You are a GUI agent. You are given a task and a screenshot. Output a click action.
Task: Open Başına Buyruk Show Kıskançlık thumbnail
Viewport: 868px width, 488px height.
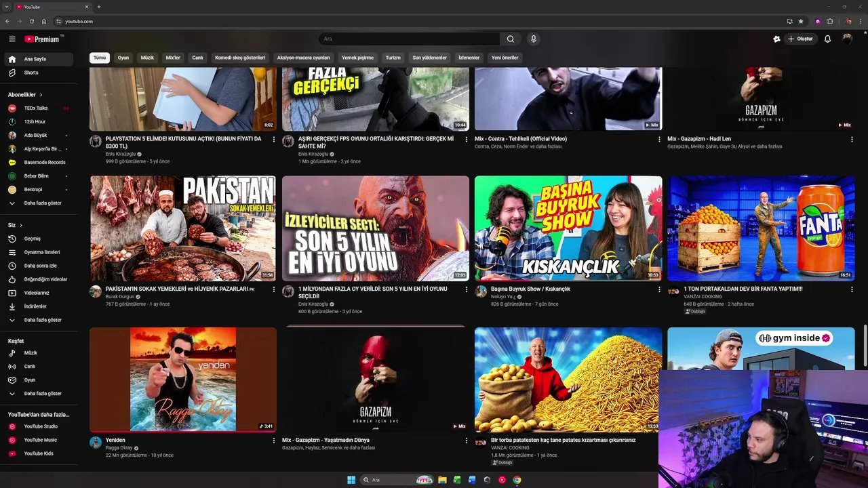(x=568, y=228)
